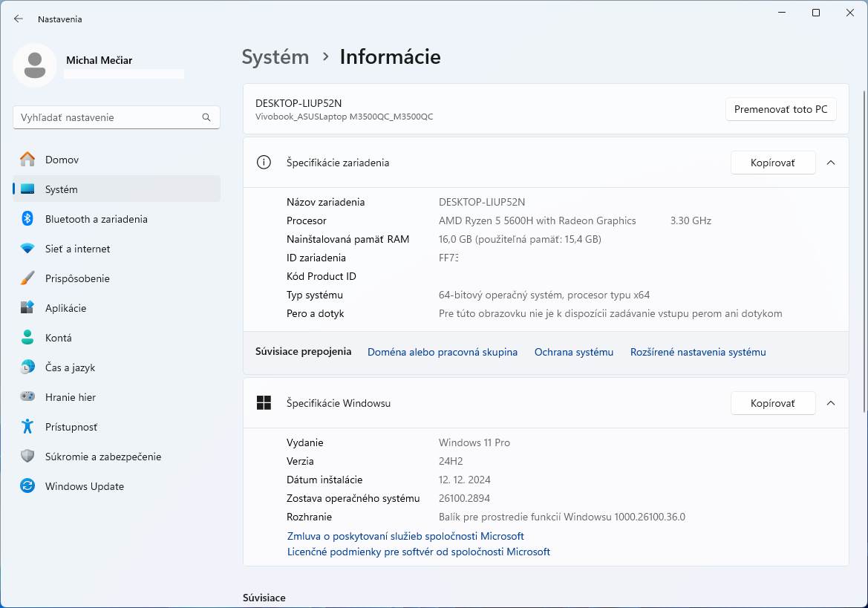Click the shield icon for Súkromie a zabezpečenie
This screenshot has height=608, width=868.
coord(27,456)
